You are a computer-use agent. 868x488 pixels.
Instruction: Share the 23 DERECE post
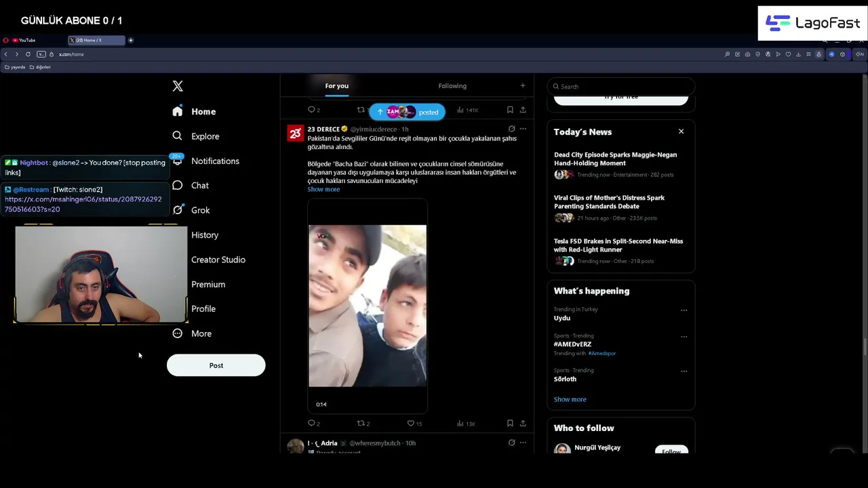point(523,424)
